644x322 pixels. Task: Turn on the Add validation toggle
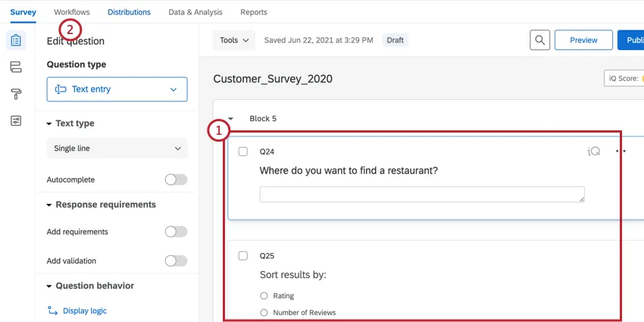(176, 261)
